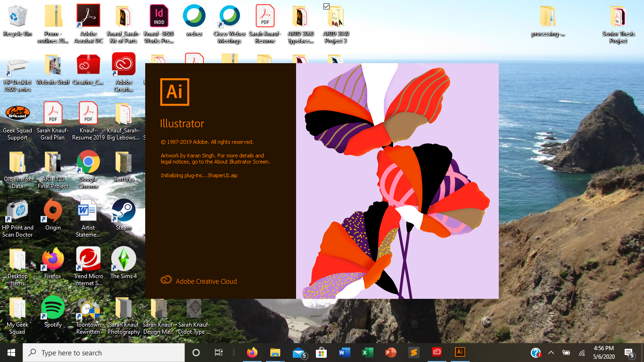The width and height of the screenshot is (644, 362).
Task: Launch Excel from the taskbar
Action: click(367, 352)
